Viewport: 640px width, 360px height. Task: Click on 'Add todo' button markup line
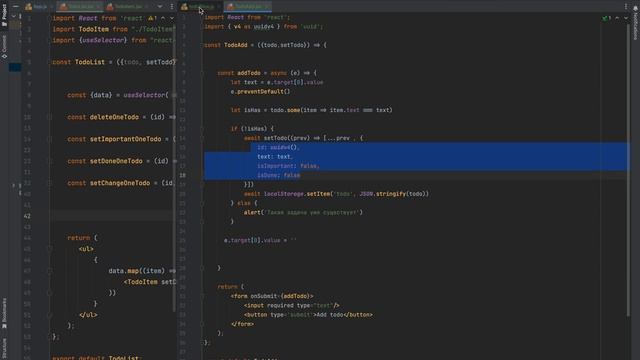click(308, 315)
